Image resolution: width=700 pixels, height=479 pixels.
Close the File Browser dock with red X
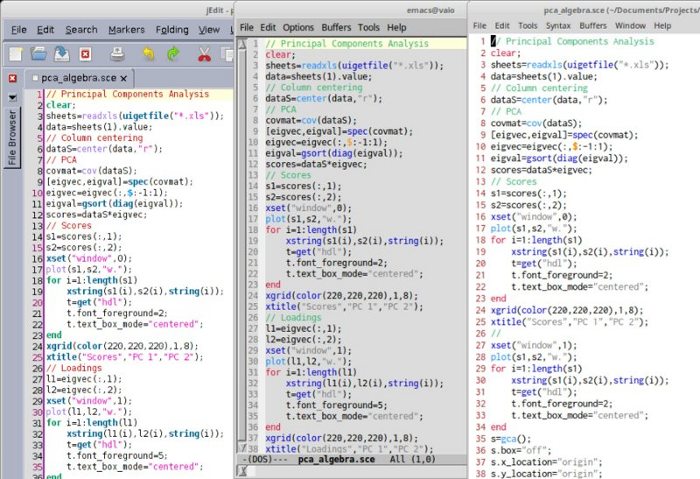coord(11,78)
